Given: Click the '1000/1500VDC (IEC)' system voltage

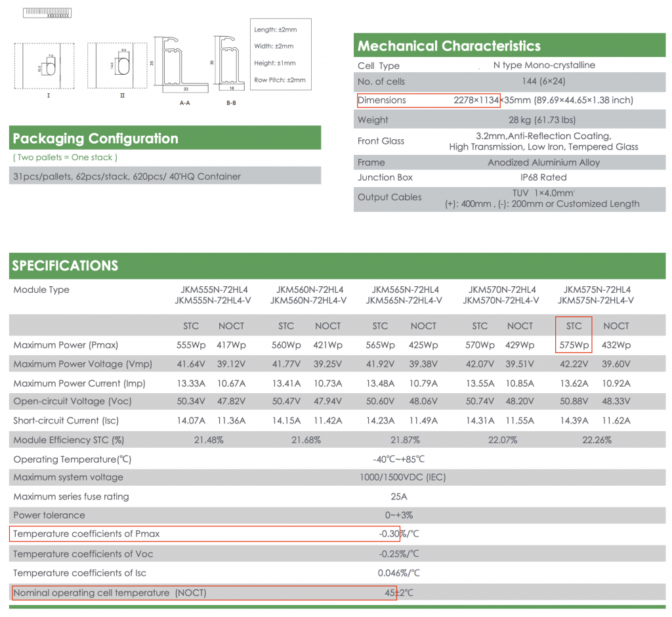Looking at the screenshot, I should (402, 477).
